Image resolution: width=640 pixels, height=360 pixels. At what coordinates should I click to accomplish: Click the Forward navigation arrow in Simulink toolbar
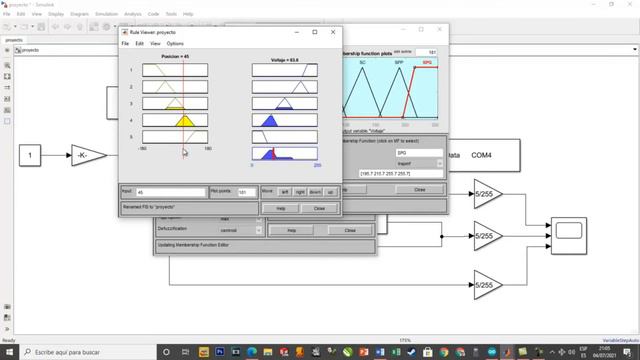coord(67,27)
